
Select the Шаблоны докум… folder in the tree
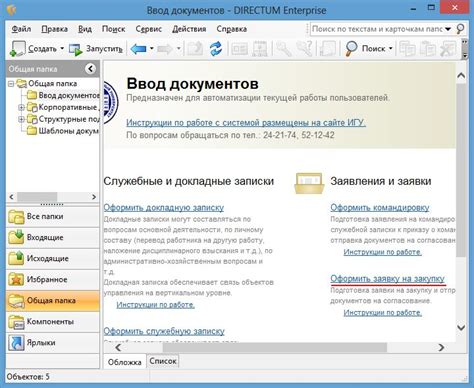(x=64, y=131)
